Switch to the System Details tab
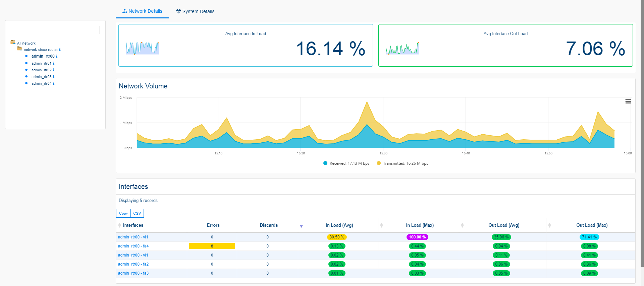The image size is (644, 286). [x=195, y=11]
